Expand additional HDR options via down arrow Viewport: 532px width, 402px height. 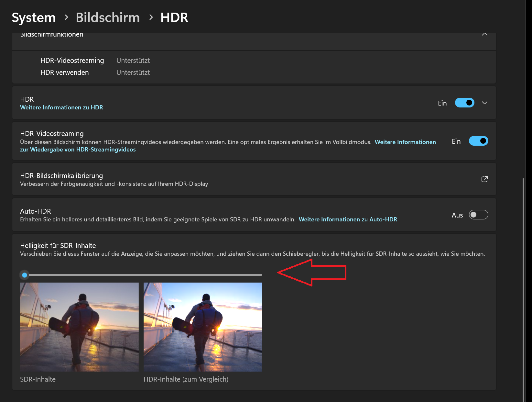coord(484,103)
